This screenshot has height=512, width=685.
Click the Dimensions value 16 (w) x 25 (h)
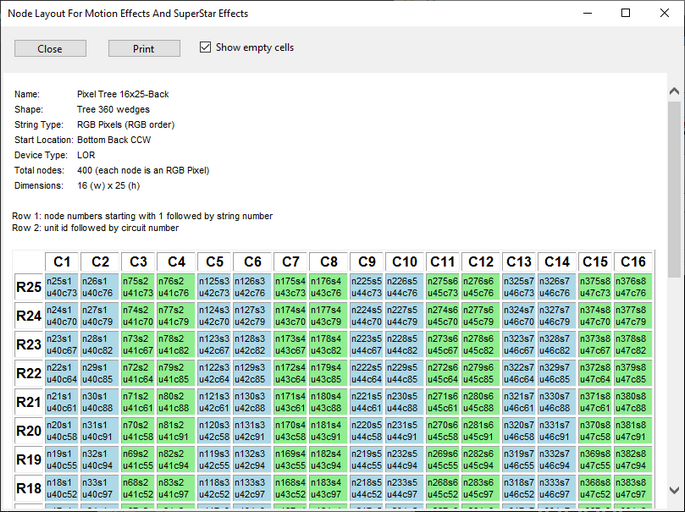(108, 186)
